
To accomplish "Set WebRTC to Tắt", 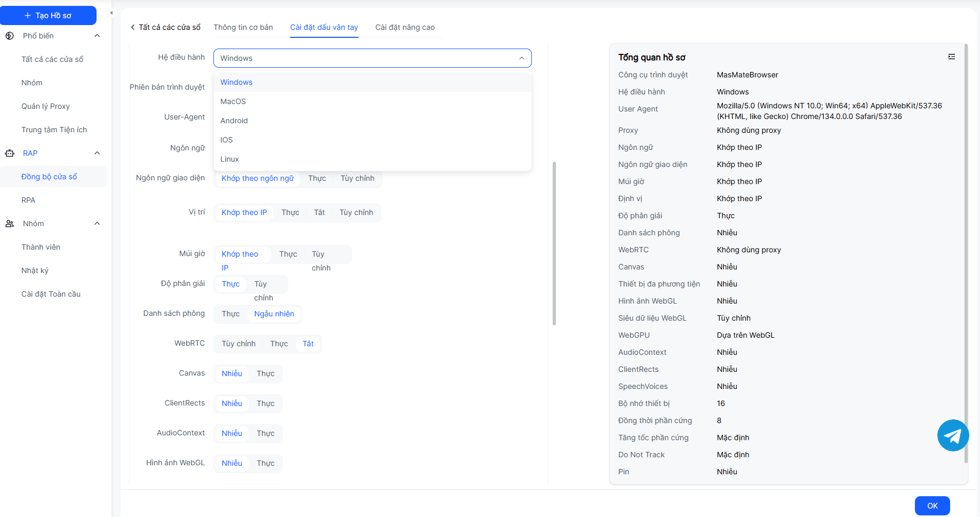I will (308, 344).
